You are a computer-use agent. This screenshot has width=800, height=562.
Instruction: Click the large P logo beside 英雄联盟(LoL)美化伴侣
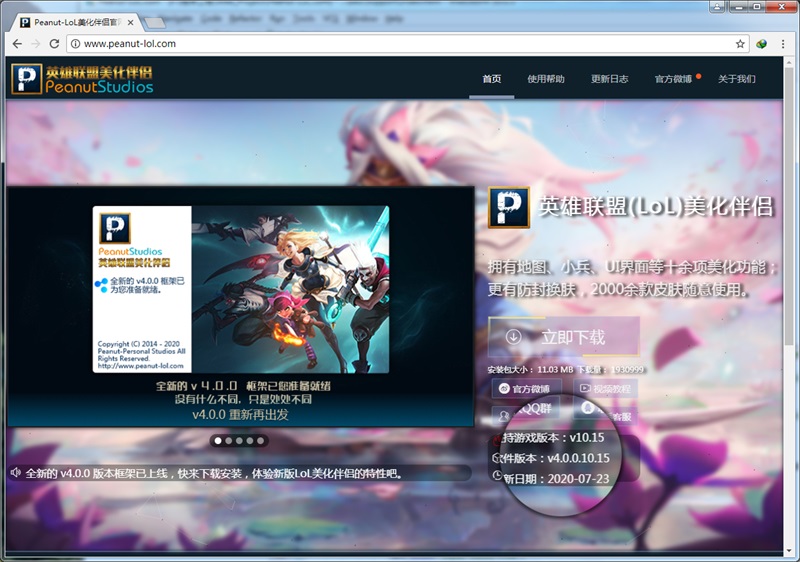coord(509,207)
